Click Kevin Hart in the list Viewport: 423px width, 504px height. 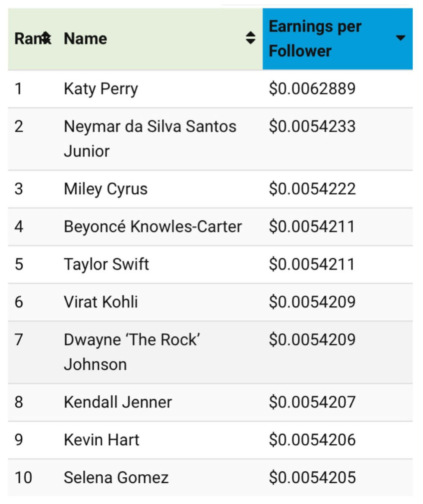pos(101,440)
